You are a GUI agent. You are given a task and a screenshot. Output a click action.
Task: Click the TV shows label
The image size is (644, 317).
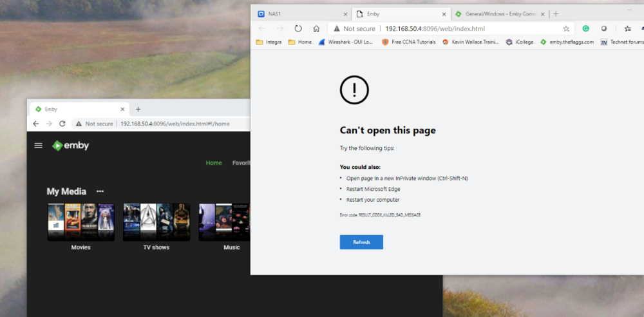click(156, 247)
